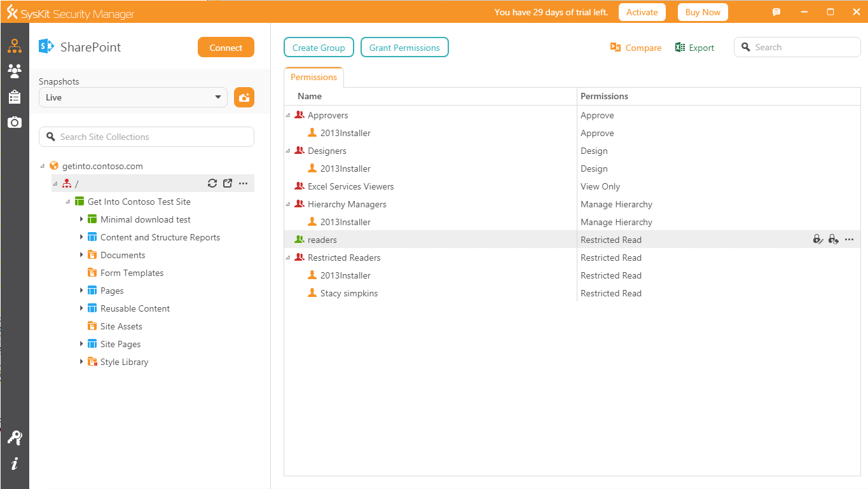
Task: Click the Create Group button
Action: [x=319, y=48]
